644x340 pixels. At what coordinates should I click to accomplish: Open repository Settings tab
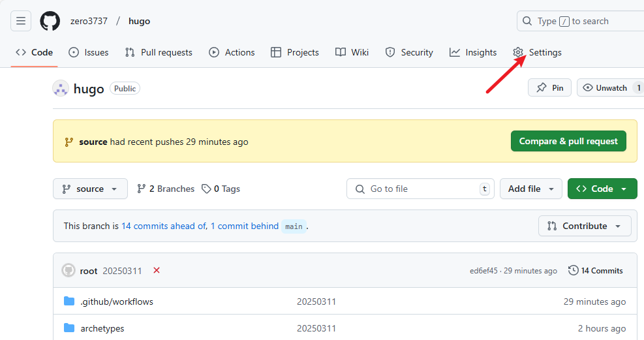(x=537, y=53)
